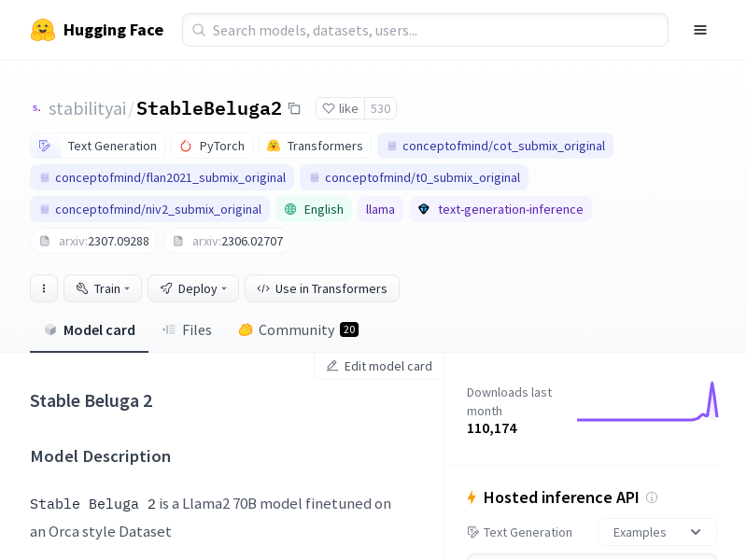Screen dimensions: 747x560
Task: Filter by Text Generation tag
Action: pyautogui.click(x=98, y=146)
